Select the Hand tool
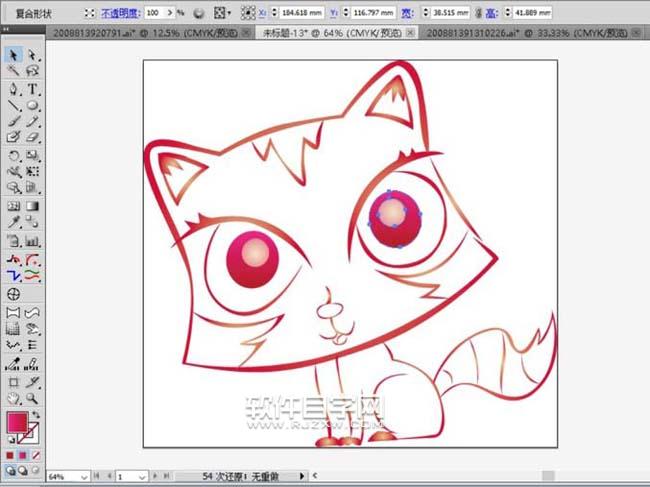 [x=13, y=398]
